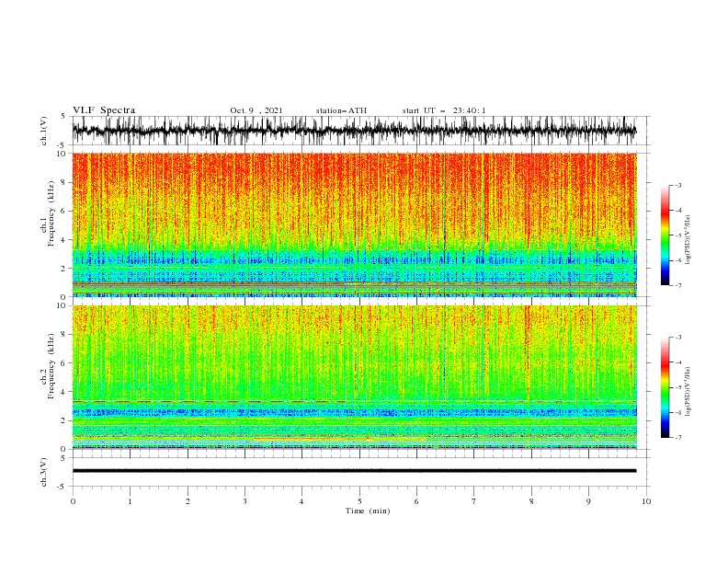Click the ch.2 spectrogram panel
Viewport: 728px width, 563px height.
coord(354,377)
